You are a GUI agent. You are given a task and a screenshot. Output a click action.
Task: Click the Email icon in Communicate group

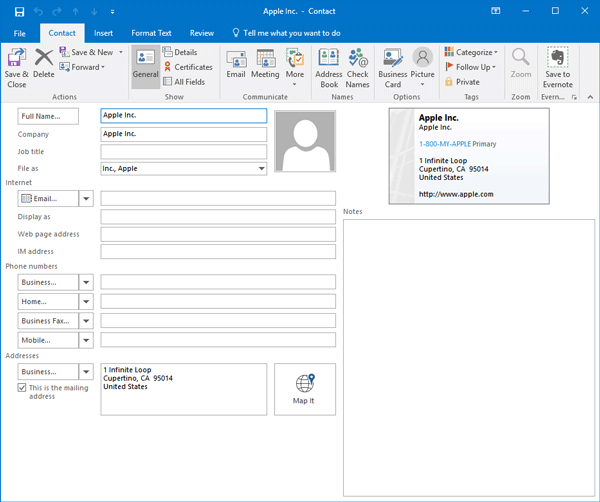tap(236, 64)
